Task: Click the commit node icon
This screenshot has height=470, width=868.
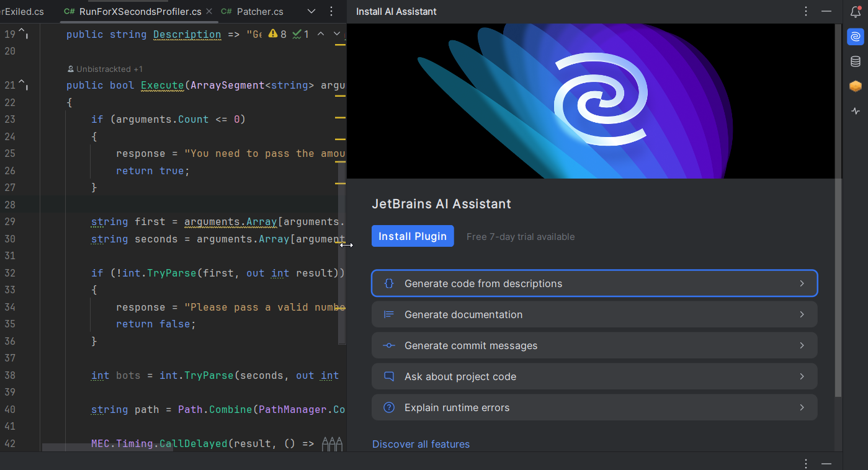Action: (389, 345)
